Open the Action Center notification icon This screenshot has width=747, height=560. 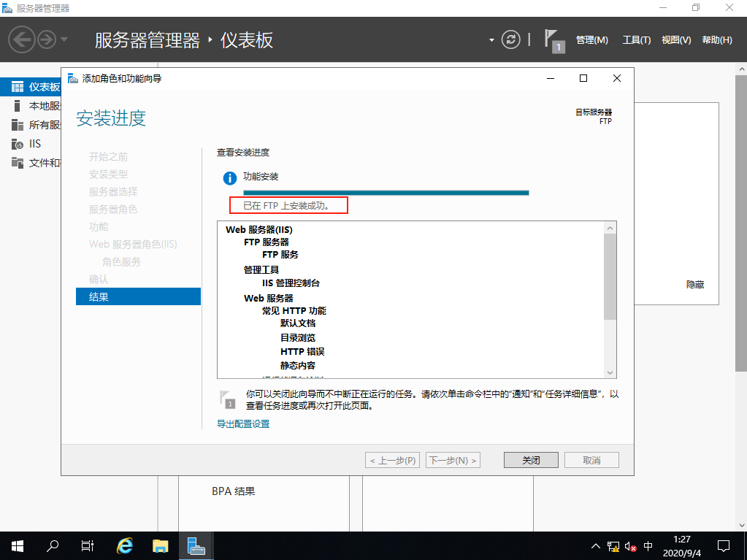[724, 545]
